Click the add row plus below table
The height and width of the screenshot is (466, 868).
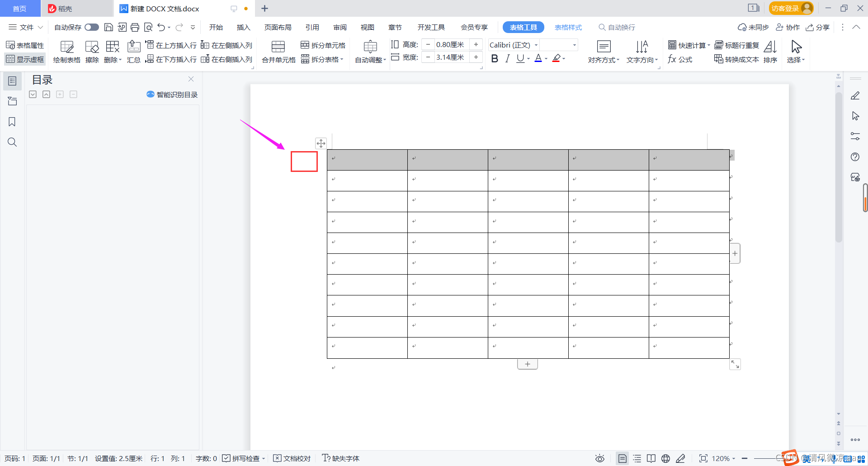tap(528, 364)
